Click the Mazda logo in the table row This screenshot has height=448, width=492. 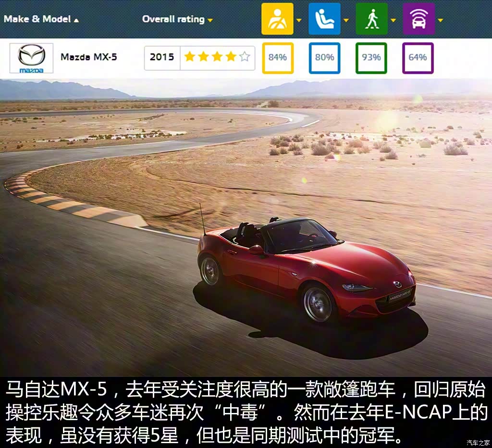coord(31,58)
